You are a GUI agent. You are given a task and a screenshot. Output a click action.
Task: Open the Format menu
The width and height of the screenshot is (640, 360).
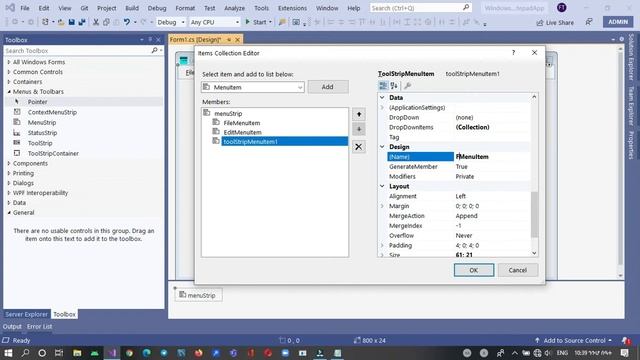pos(185,8)
